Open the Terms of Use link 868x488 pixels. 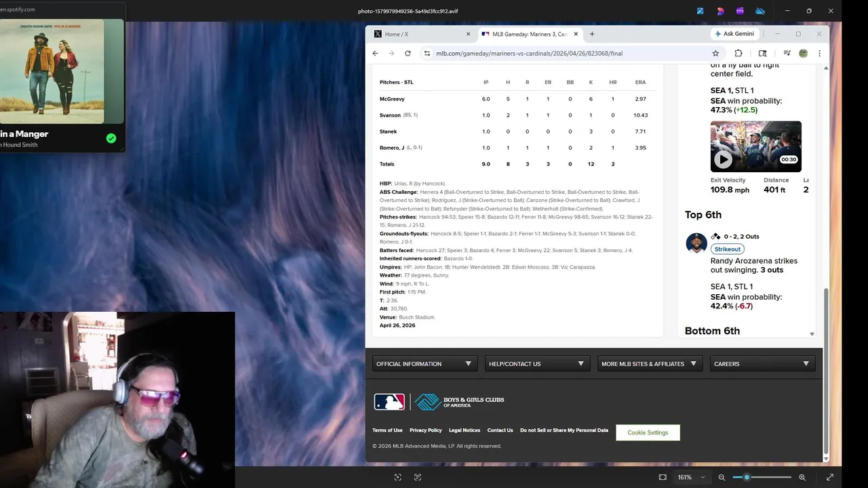[387, 430]
